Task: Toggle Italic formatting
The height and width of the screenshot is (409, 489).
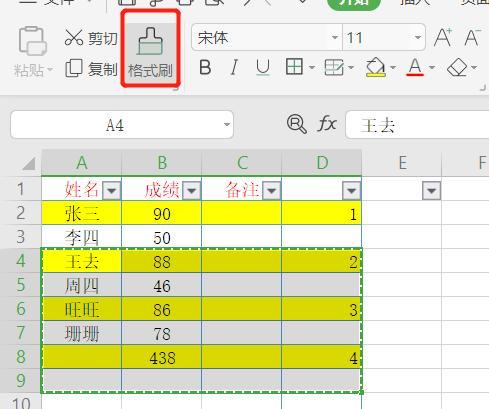Action: [x=234, y=67]
